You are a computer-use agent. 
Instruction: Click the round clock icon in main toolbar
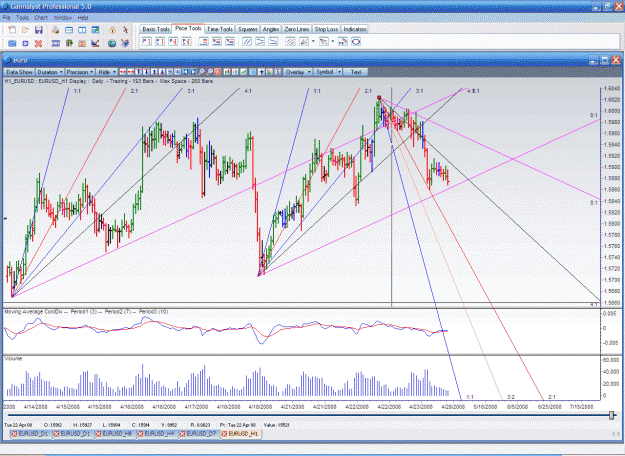point(112,30)
